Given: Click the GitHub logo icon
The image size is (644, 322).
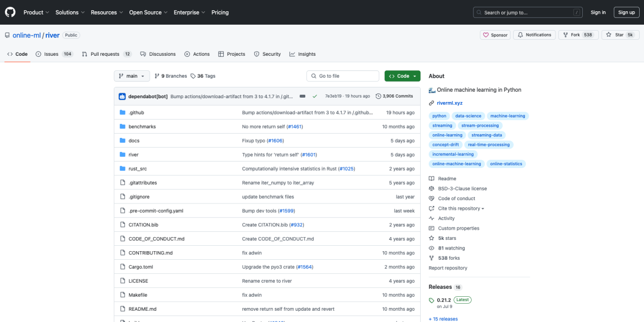Looking at the screenshot, I should click(11, 12).
